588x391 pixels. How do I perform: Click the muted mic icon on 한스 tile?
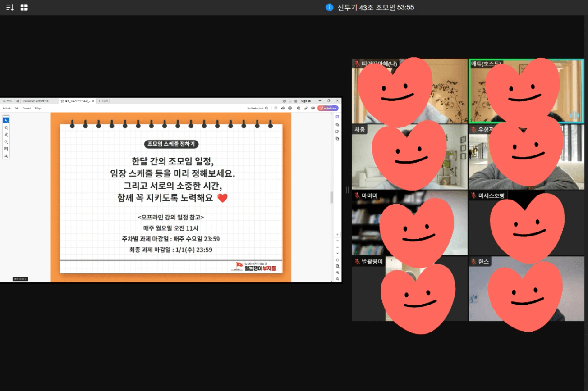tap(473, 262)
